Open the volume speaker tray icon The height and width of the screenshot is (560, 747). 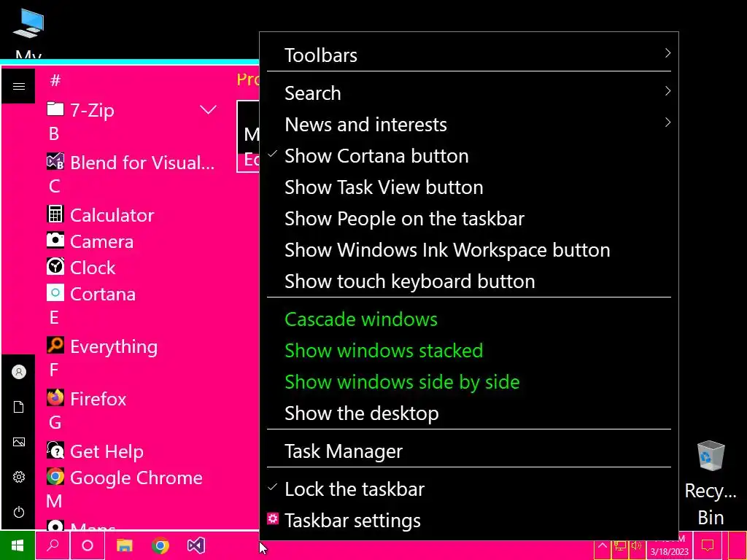pyautogui.click(x=636, y=545)
